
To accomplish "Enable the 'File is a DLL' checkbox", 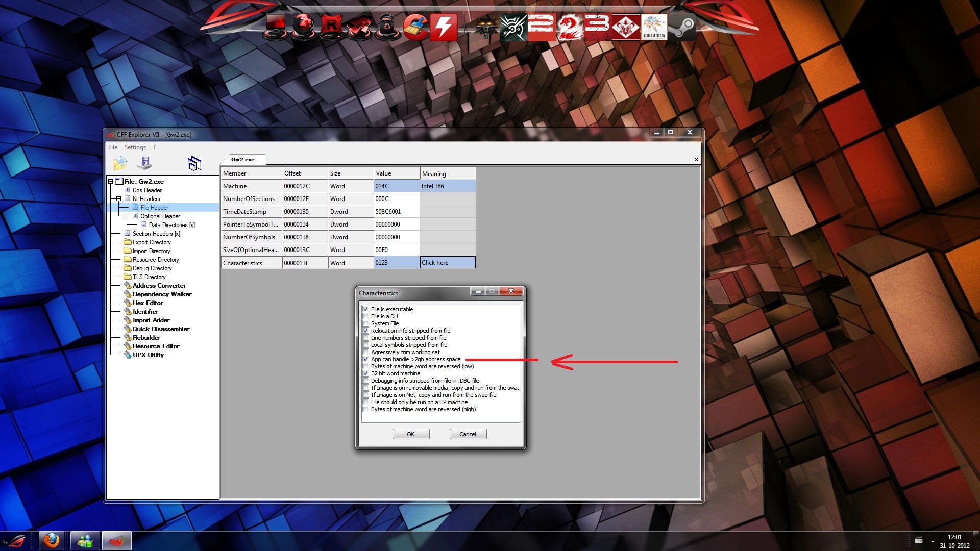I will (366, 316).
